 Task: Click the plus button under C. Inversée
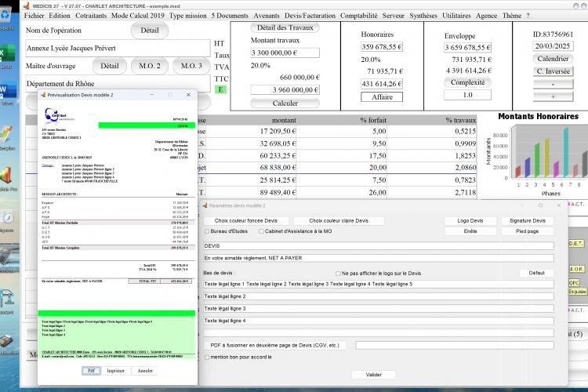point(553,96)
